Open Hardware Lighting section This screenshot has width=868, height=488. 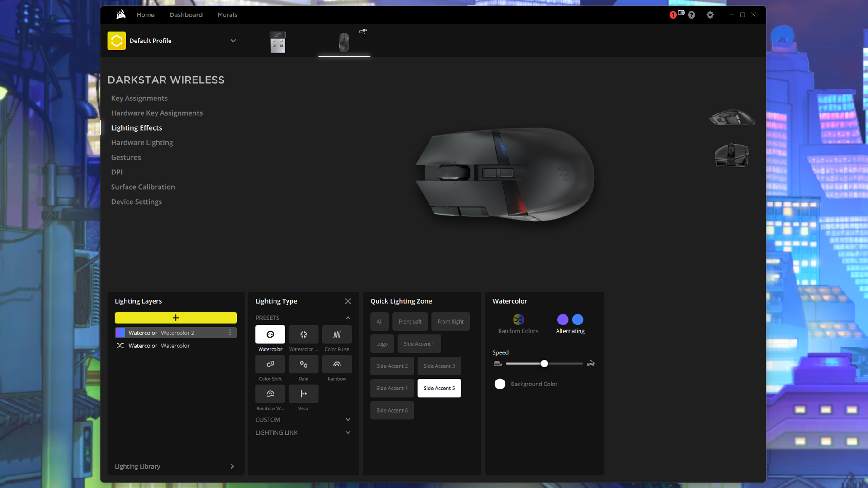[x=142, y=142]
